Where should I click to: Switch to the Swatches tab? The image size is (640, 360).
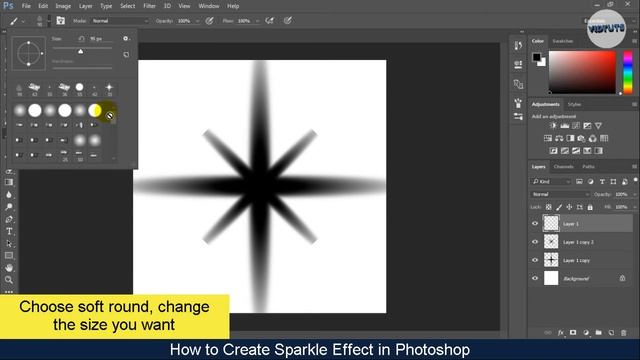click(x=562, y=41)
